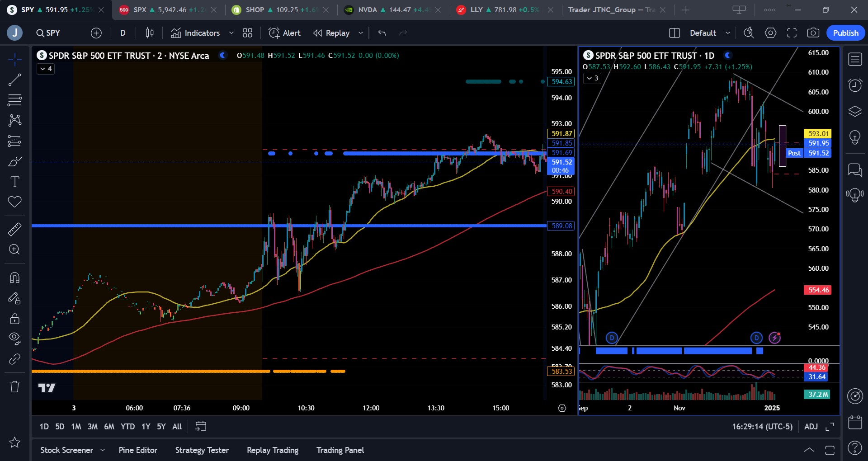868x461 pixels.
Task: Open the go to date calendar
Action: click(x=201, y=426)
